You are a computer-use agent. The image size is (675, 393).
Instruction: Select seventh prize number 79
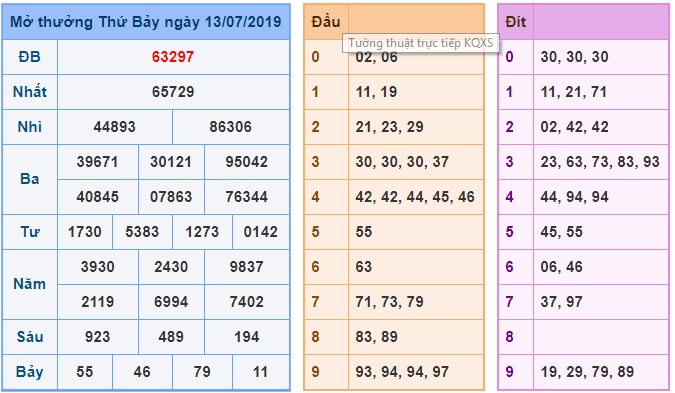coord(202,372)
